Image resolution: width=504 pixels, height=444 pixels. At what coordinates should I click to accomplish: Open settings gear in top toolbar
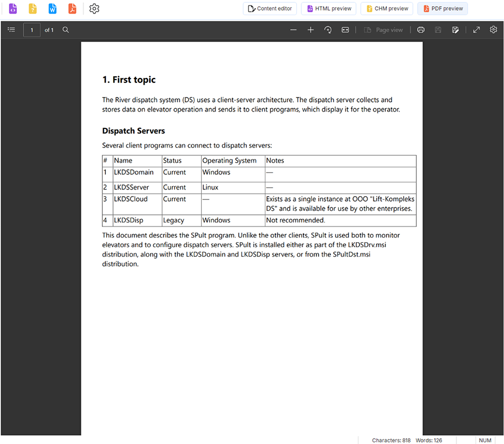point(94,8)
